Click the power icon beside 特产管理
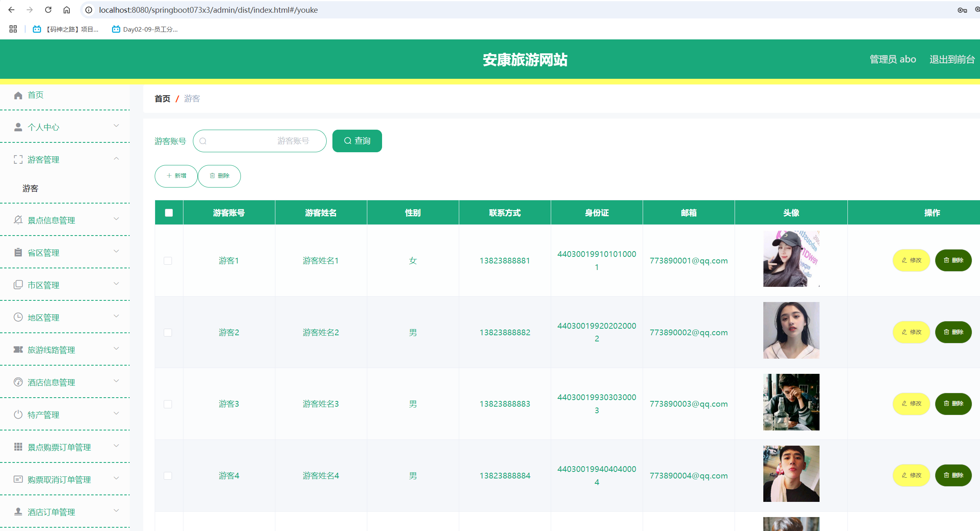Image resolution: width=980 pixels, height=531 pixels. click(18, 414)
